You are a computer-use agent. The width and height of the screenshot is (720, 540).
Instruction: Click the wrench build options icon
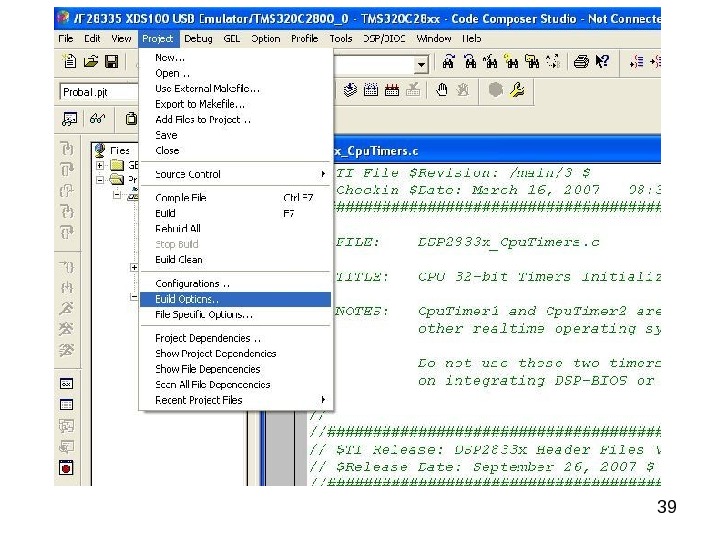pos(517,90)
